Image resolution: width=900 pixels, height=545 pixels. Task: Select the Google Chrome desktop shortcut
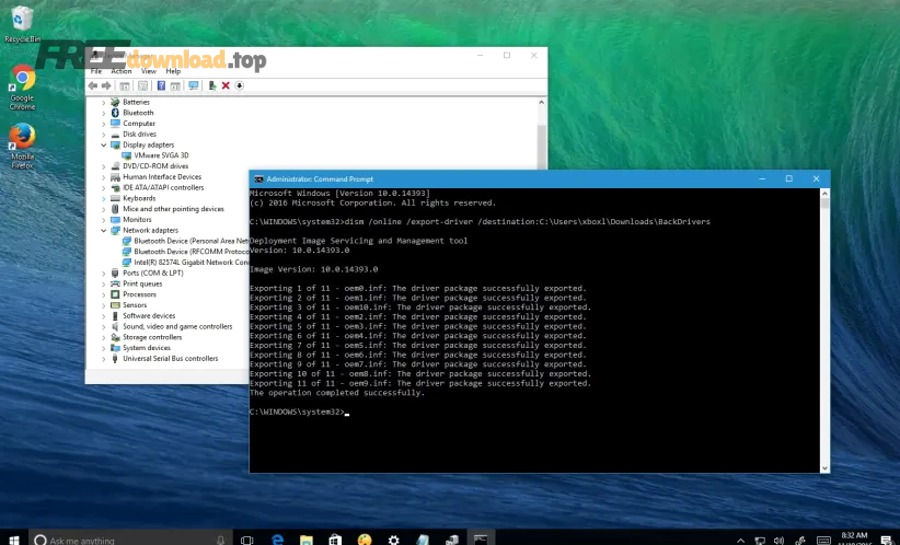coord(22,87)
